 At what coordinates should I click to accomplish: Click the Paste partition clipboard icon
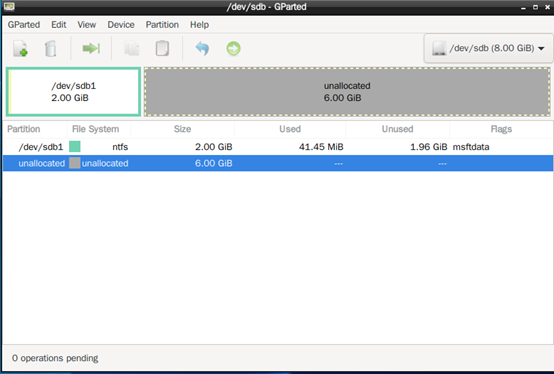[x=162, y=48]
